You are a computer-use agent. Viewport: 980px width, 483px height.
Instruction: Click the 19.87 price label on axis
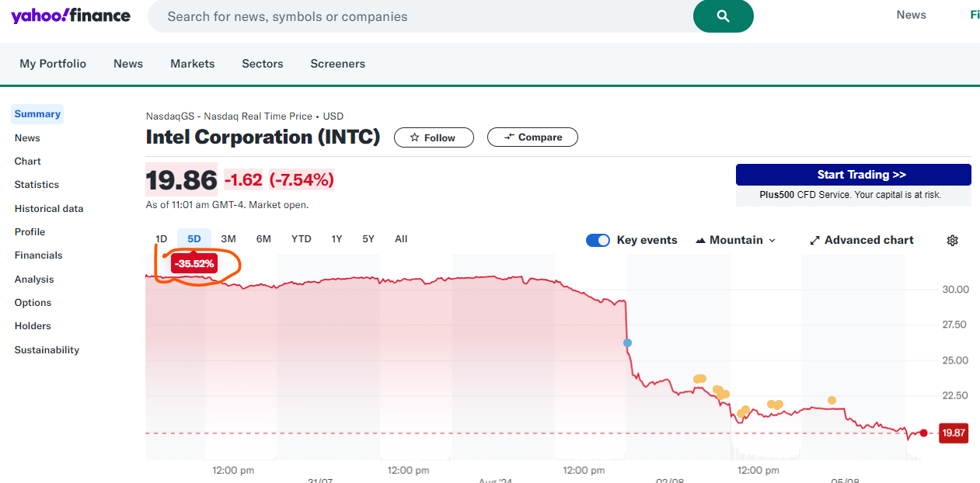(x=953, y=433)
